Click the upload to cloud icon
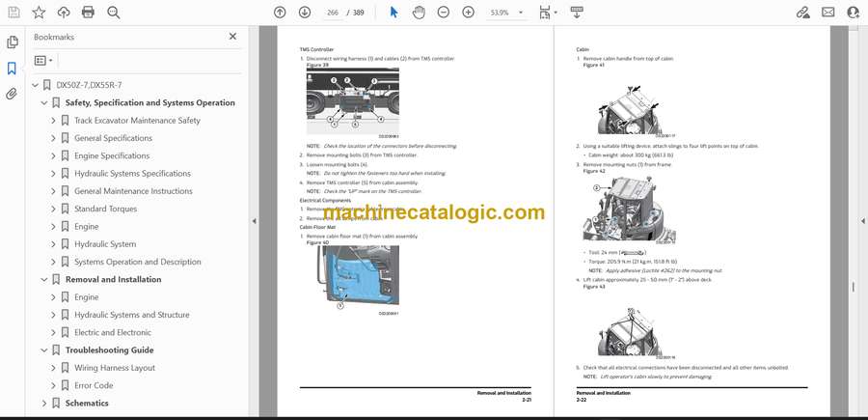868x420 pixels. pos(64,13)
